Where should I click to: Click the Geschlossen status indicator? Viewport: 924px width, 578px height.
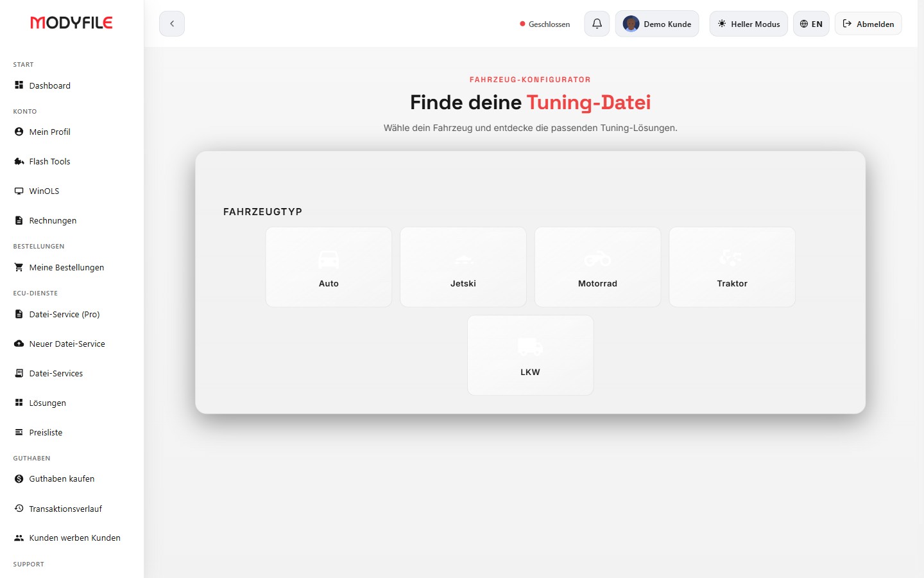coord(545,24)
